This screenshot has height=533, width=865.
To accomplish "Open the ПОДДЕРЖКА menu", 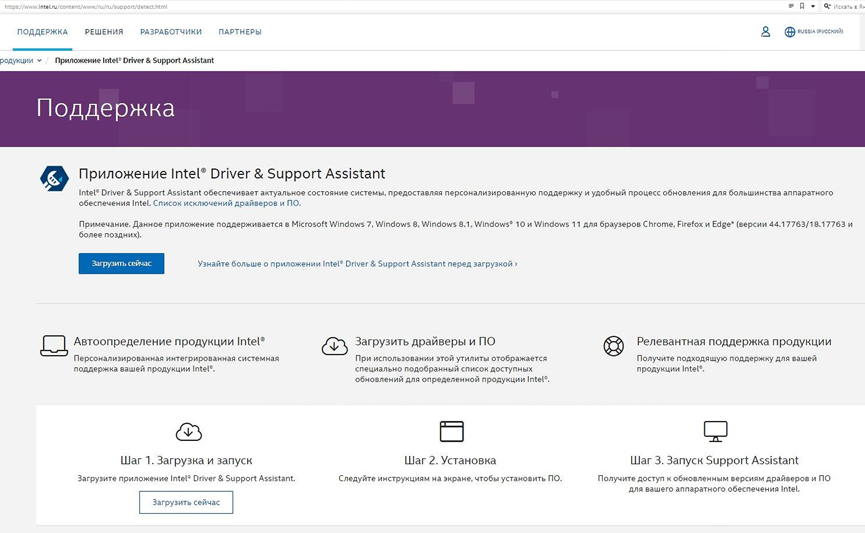I will [x=42, y=32].
